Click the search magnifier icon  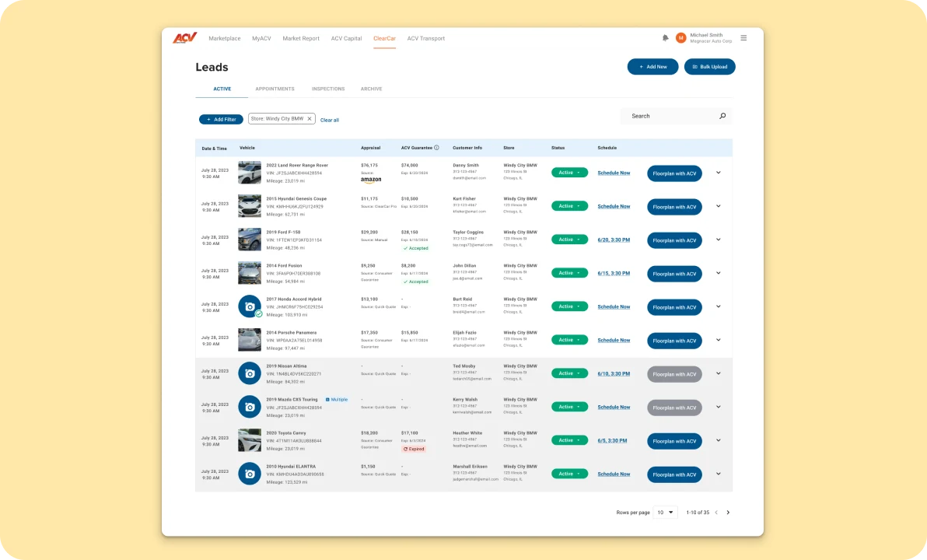[x=722, y=116]
